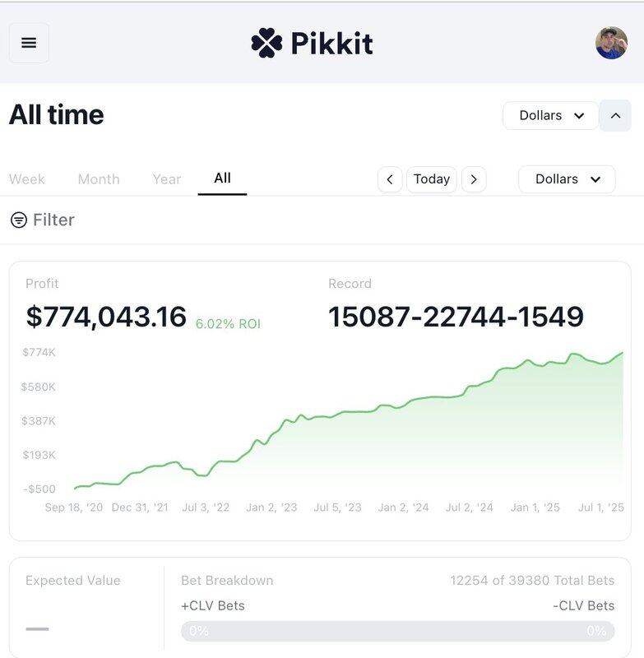Open the Dollars dropdown beside All time heading
The height and width of the screenshot is (658, 644).
click(x=550, y=115)
